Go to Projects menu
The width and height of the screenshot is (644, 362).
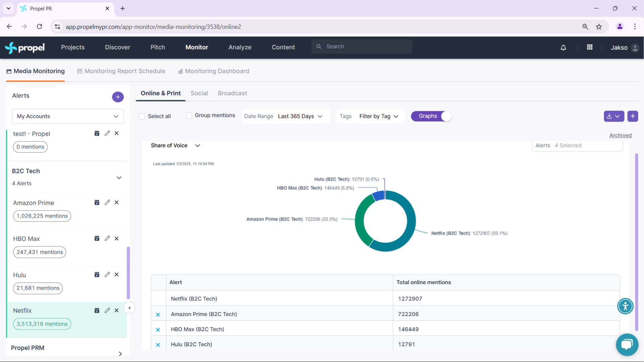pyautogui.click(x=73, y=47)
